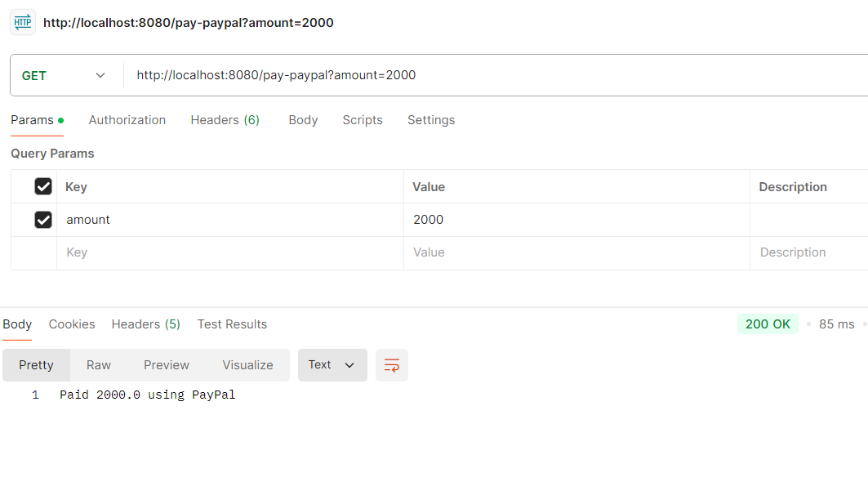868x482 pixels.
Task: Click the empty Key placeholder field
Action: (x=229, y=252)
